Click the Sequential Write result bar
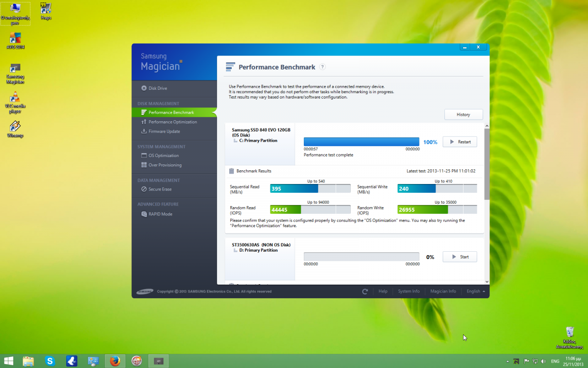Viewport: 588px width, 368px height. click(x=437, y=189)
